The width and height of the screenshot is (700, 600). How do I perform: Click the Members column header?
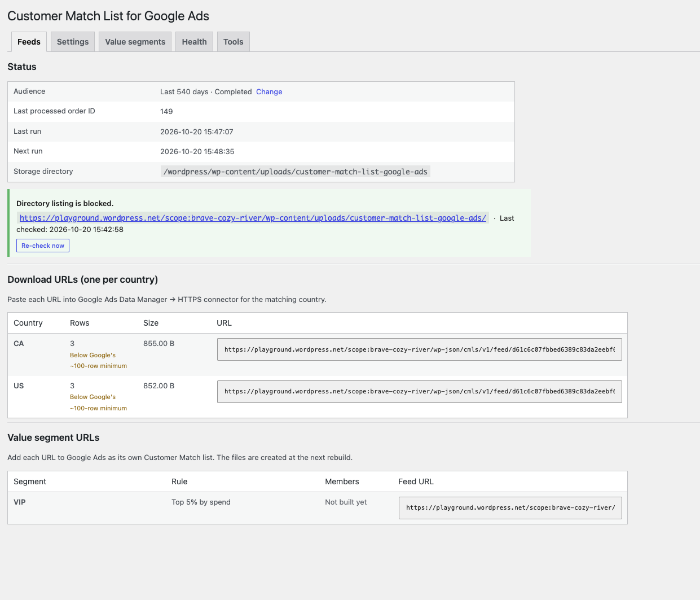click(x=342, y=482)
